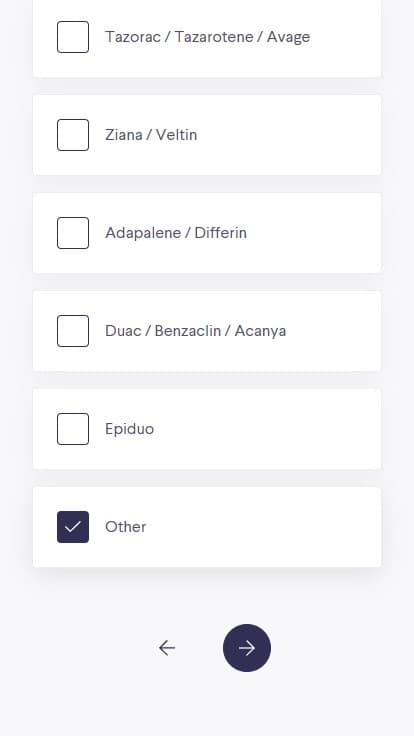The image size is (414, 736).
Task: Uncheck the Other checkbox
Action: pos(73,527)
